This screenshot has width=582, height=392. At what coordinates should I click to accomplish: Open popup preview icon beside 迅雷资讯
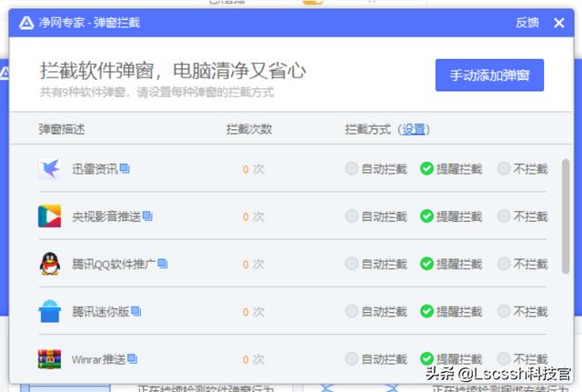[125, 168]
